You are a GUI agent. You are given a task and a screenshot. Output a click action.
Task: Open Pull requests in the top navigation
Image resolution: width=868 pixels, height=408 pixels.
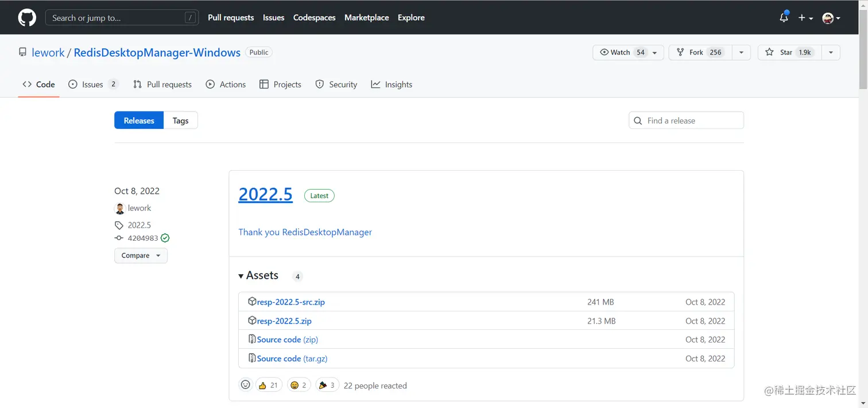[x=231, y=18]
